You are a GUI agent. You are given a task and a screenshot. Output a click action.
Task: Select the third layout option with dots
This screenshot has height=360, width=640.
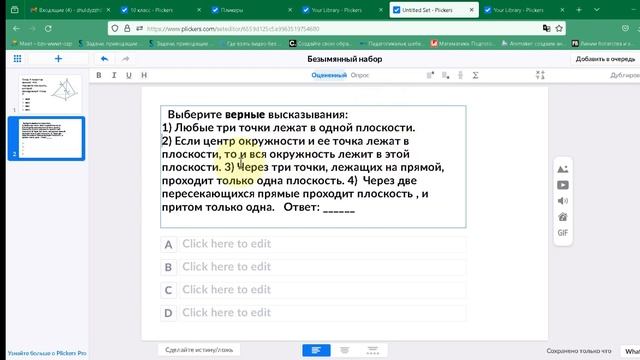pos(373,350)
